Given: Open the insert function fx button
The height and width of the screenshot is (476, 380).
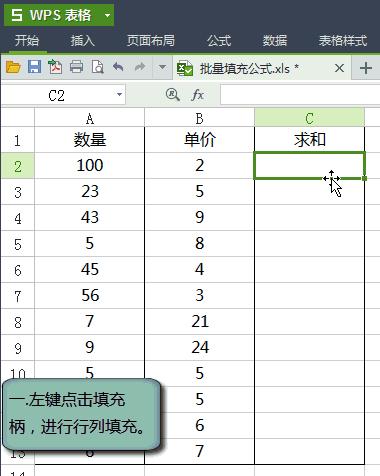Looking at the screenshot, I should [197, 95].
